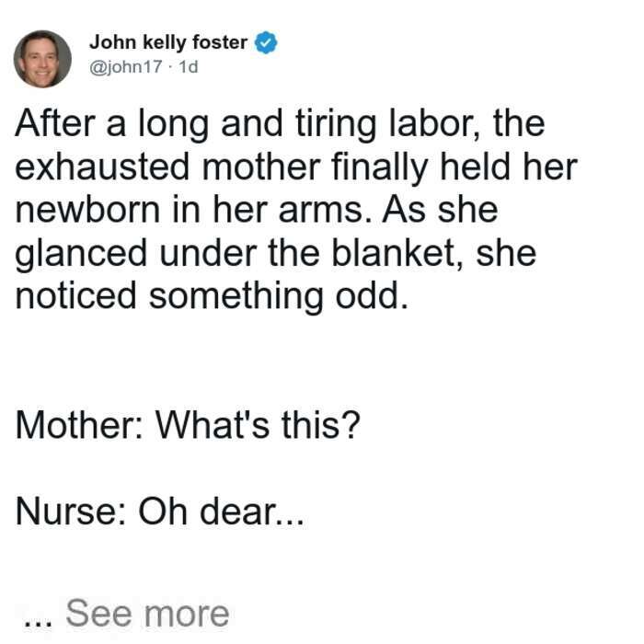Select the line "Nurse: Oh dear..."

coord(160,512)
